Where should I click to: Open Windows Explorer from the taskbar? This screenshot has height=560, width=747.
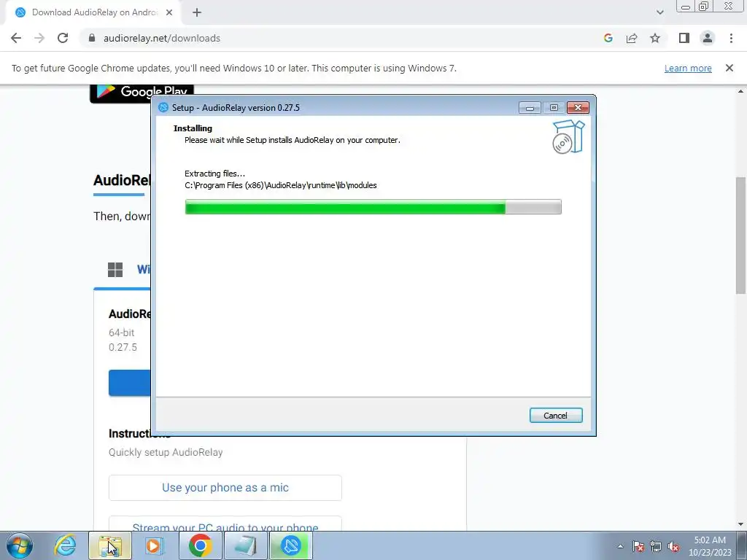[110, 545]
